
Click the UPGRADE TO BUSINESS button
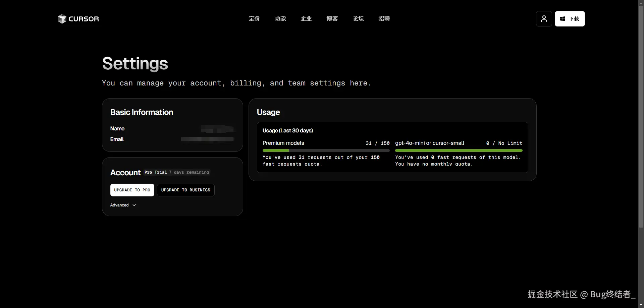tap(185, 190)
